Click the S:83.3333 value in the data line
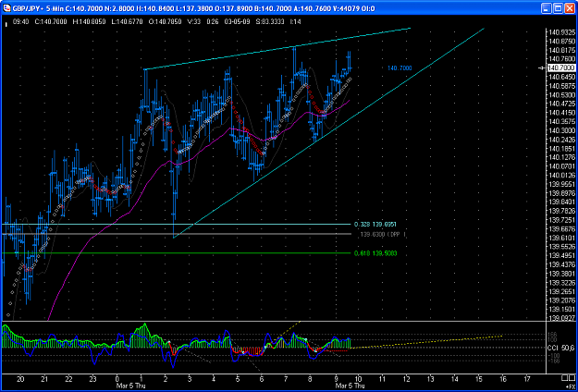Image resolution: width=578 pixels, height=392 pixels. 269,22
